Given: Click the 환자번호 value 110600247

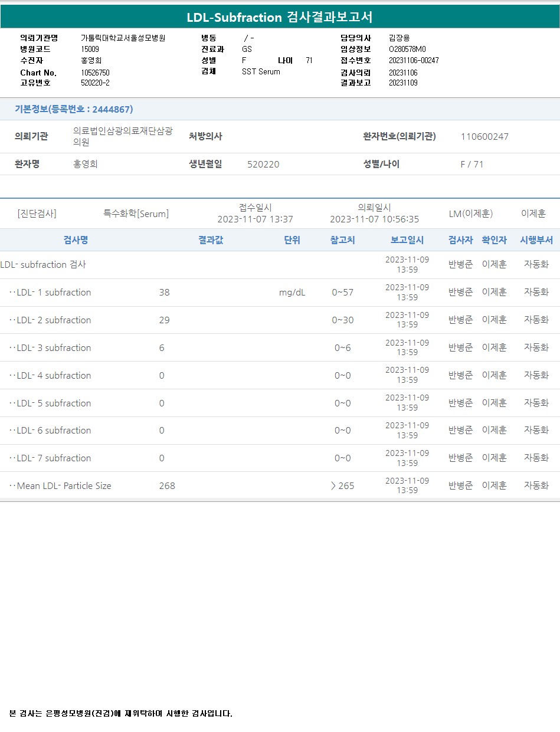Looking at the screenshot, I should [x=484, y=137].
